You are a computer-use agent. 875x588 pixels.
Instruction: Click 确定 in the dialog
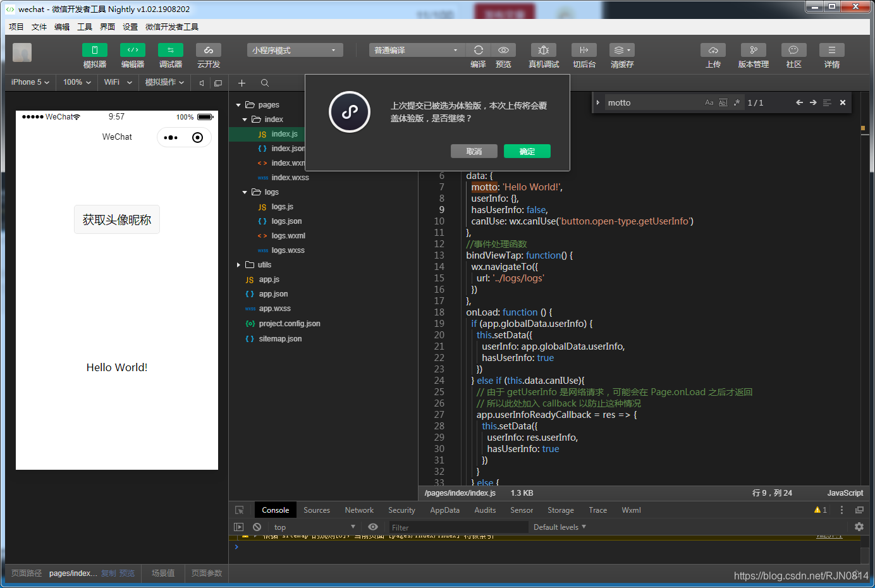point(527,151)
